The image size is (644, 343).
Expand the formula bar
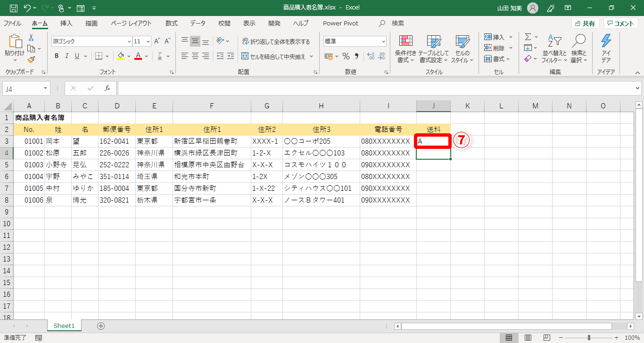tap(638, 88)
